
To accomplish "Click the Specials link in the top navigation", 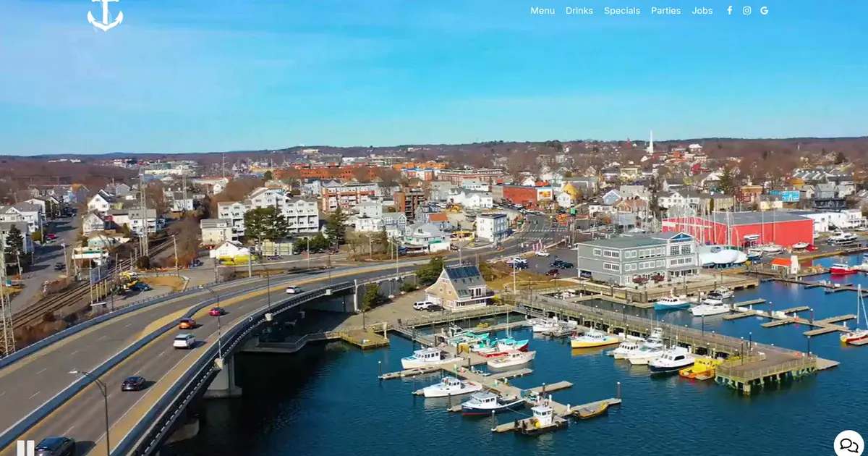I will click(x=622, y=11).
